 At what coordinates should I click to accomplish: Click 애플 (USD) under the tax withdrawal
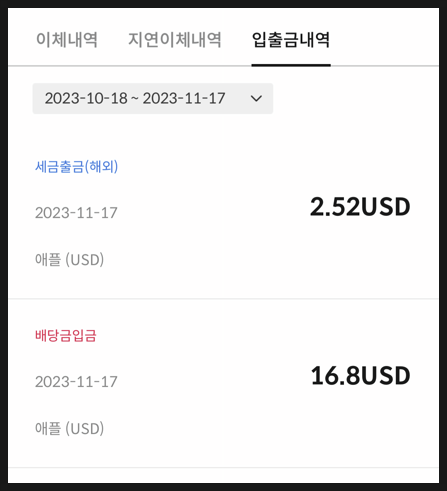(x=70, y=260)
